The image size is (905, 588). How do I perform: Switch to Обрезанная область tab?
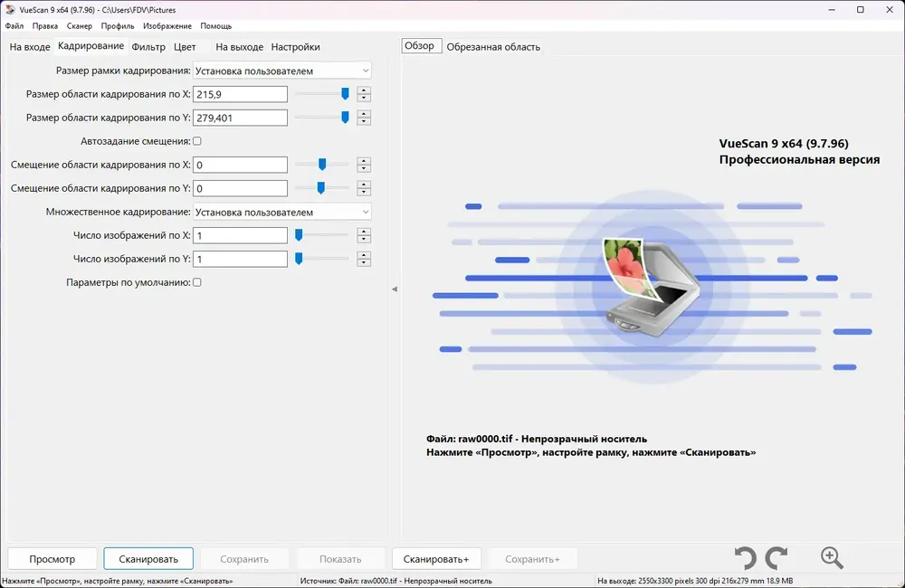(493, 47)
